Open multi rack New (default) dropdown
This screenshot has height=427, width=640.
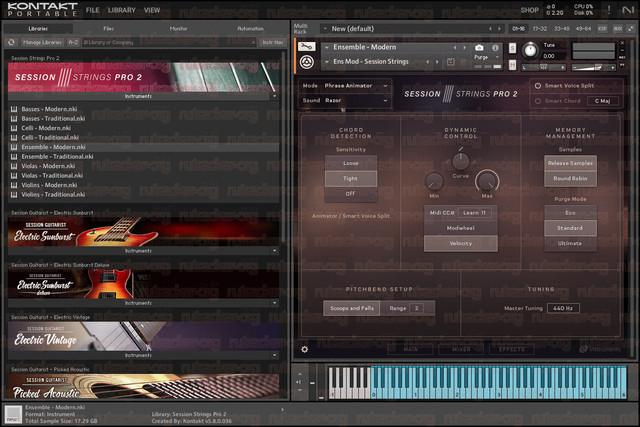(x=325, y=29)
